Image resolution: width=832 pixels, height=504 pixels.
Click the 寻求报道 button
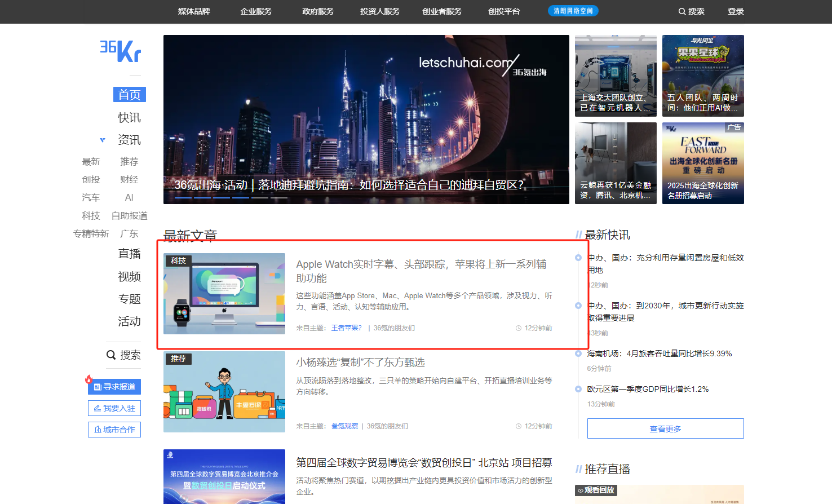pyautogui.click(x=114, y=387)
